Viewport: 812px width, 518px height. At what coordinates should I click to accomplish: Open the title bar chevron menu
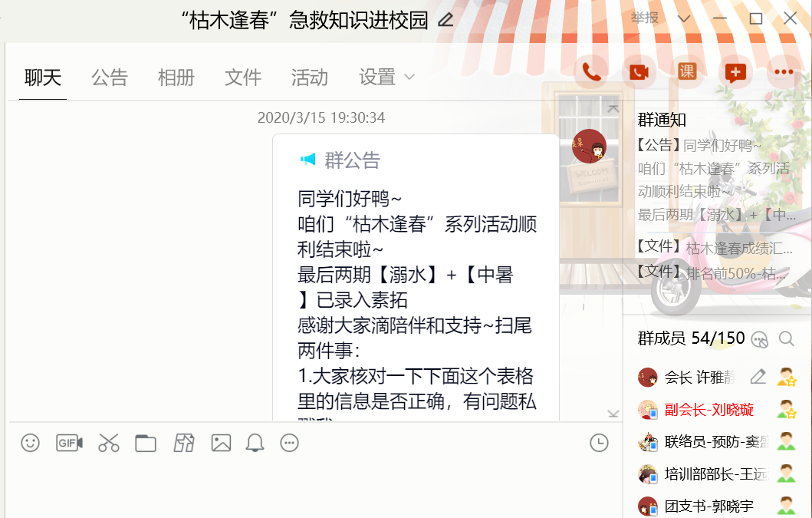coord(684,18)
